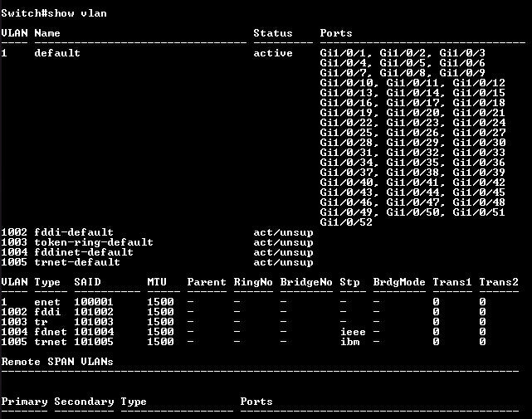Image resolution: width=532 pixels, height=419 pixels.
Task: Click the last port 'Gi1/0/52'
Action: (x=346, y=222)
